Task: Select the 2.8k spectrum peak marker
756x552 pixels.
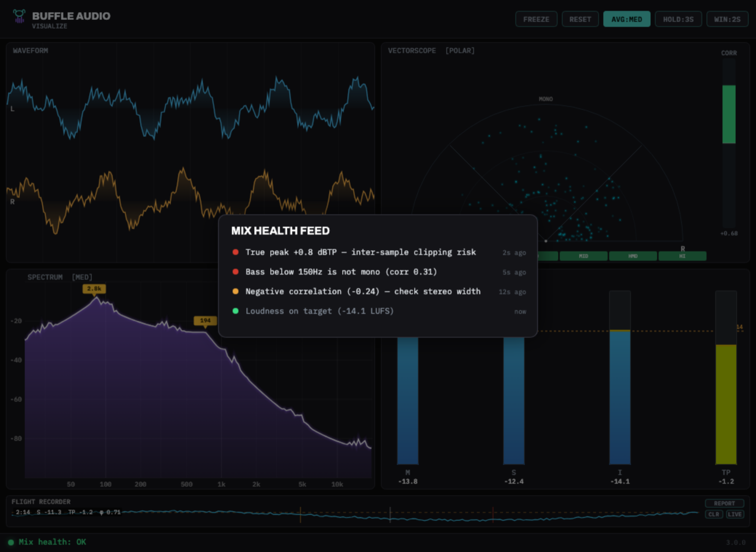Action: 94,289
